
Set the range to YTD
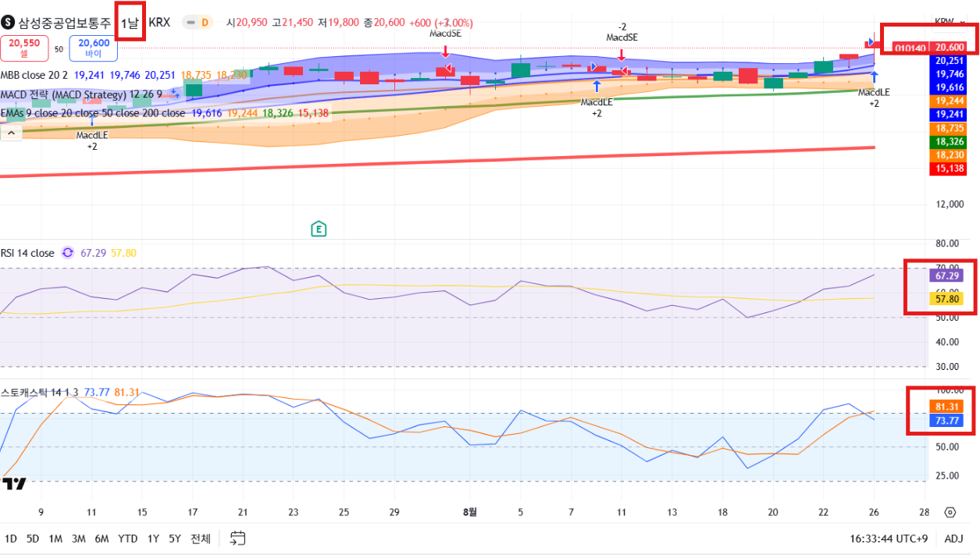coord(128,539)
